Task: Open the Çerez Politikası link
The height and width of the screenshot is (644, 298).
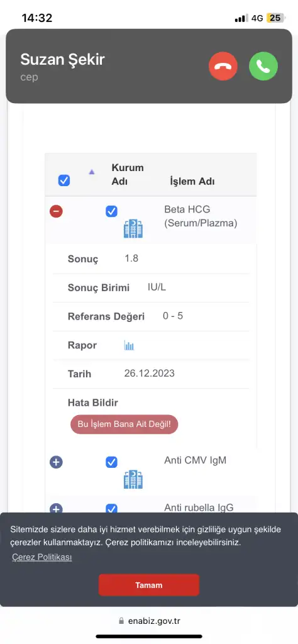Action: (x=42, y=557)
